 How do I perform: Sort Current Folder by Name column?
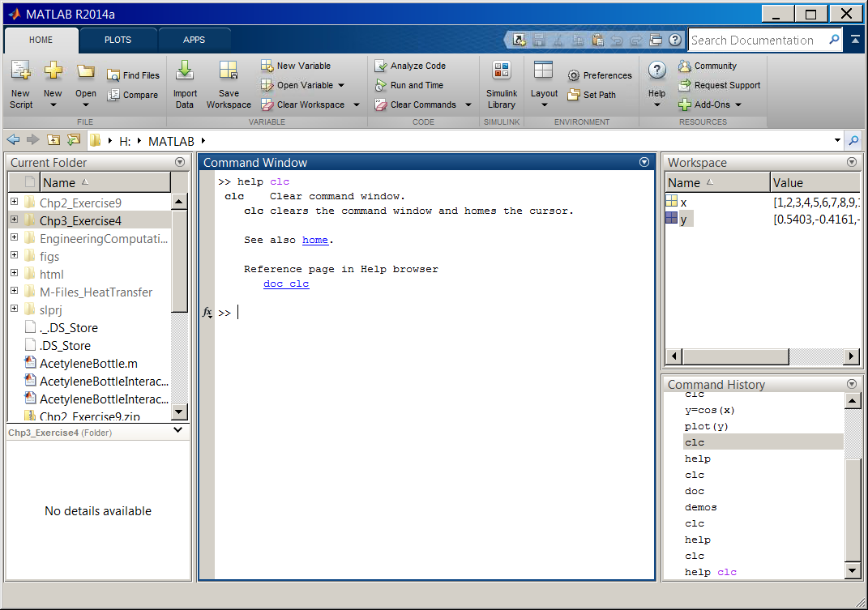pyautogui.click(x=105, y=182)
